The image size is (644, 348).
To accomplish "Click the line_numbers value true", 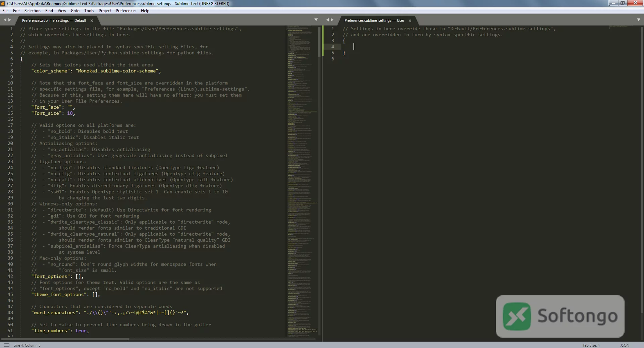I will (81, 331).
